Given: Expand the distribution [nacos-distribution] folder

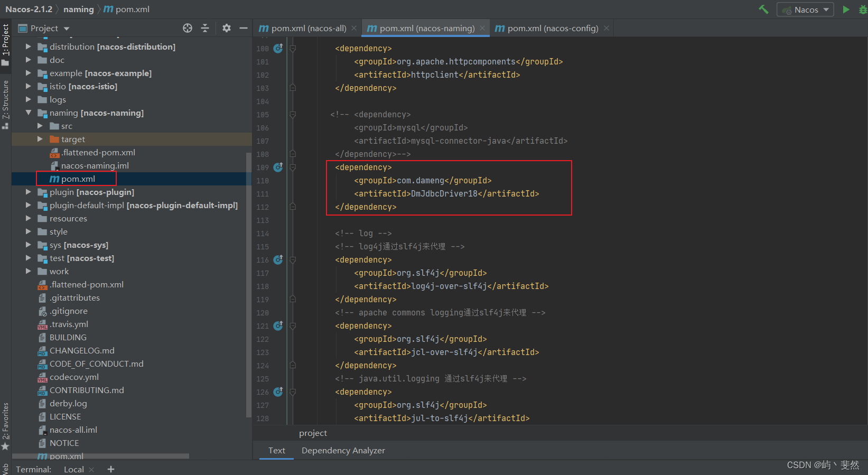Looking at the screenshot, I should [x=29, y=46].
